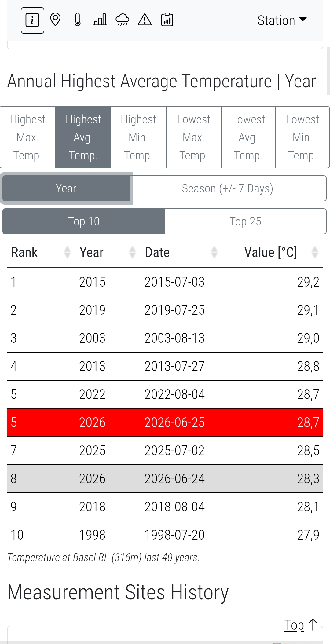Open the clipboard chart report icon

click(167, 20)
